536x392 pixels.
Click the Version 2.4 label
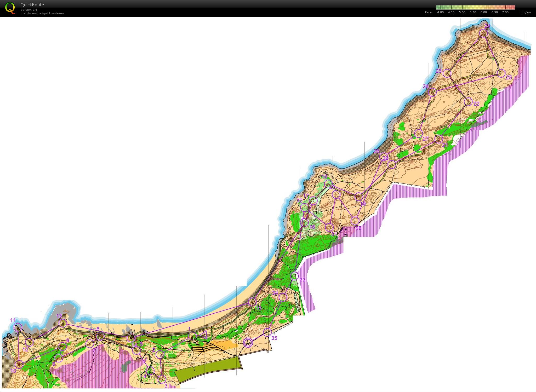coord(29,10)
